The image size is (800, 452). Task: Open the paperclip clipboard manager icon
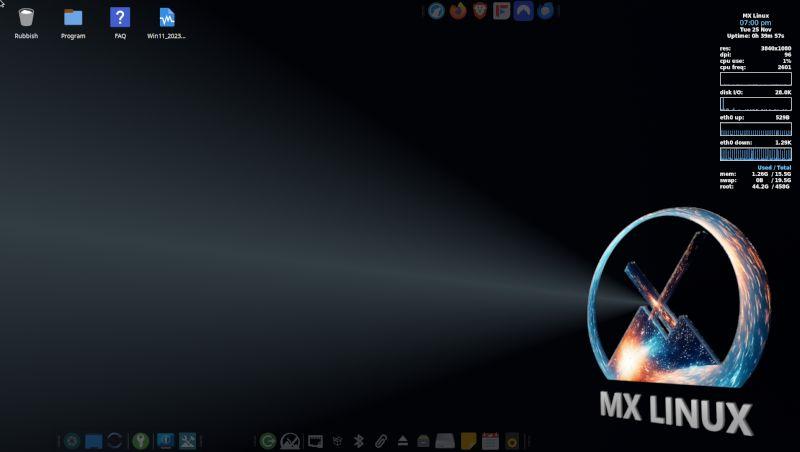(x=381, y=441)
